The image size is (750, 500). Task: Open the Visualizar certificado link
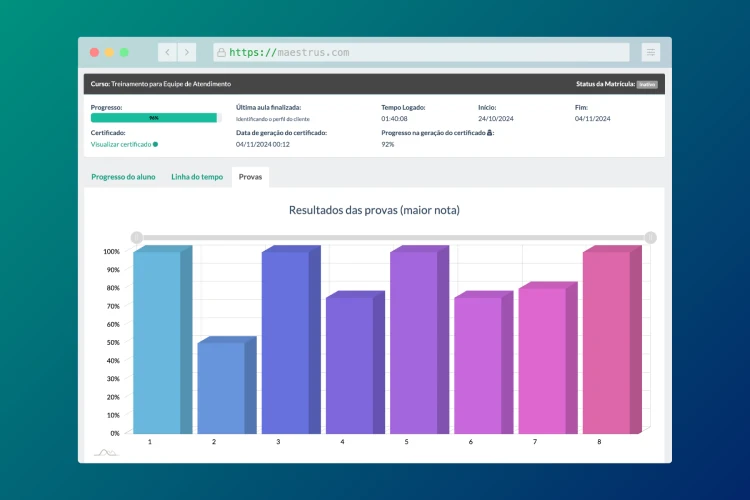point(121,144)
